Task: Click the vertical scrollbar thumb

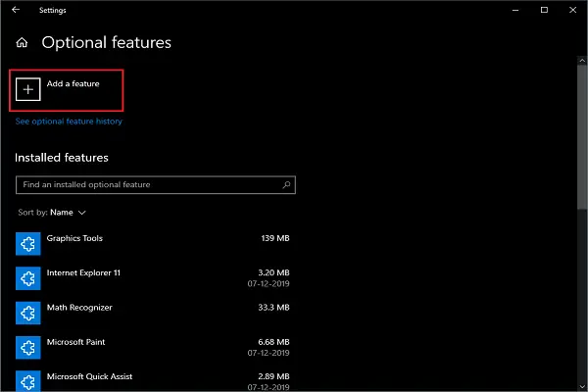Action: point(582,137)
